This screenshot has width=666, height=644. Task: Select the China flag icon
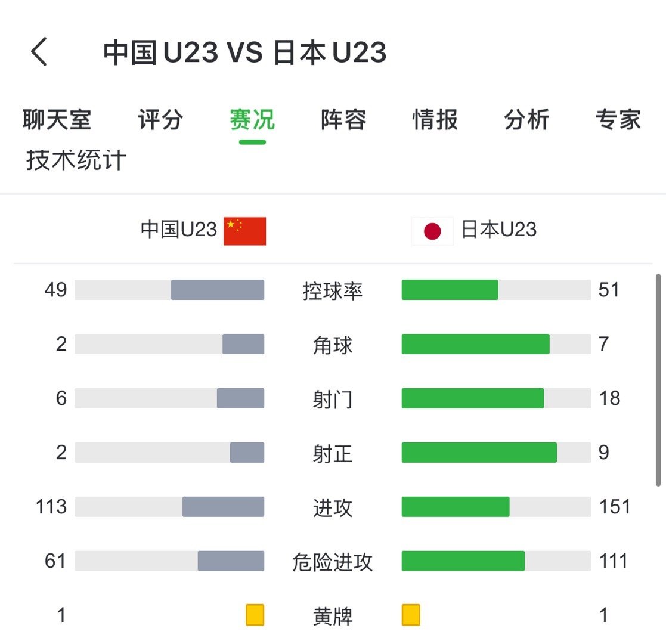click(x=245, y=231)
